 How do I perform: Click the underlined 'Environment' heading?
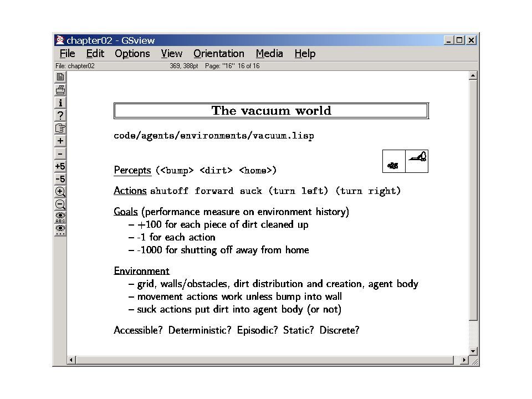[141, 271]
